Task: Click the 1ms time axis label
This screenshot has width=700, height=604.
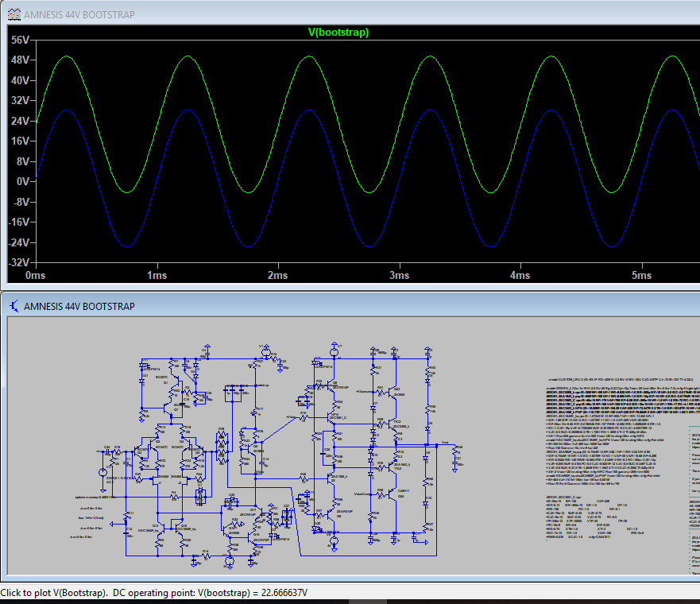Action: tap(157, 276)
